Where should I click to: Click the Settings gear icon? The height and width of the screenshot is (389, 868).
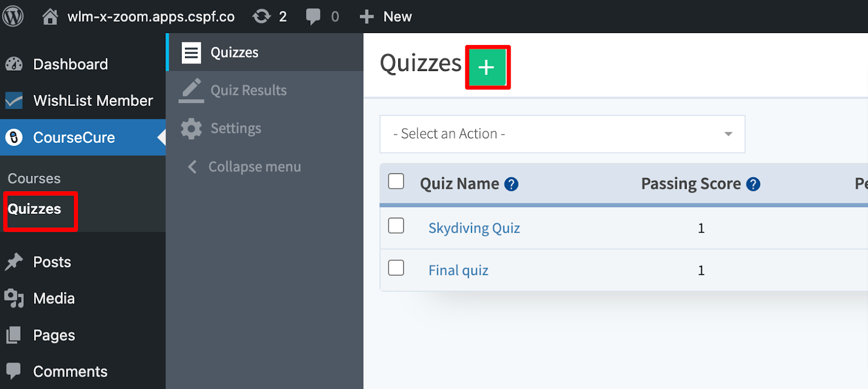point(192,129)
